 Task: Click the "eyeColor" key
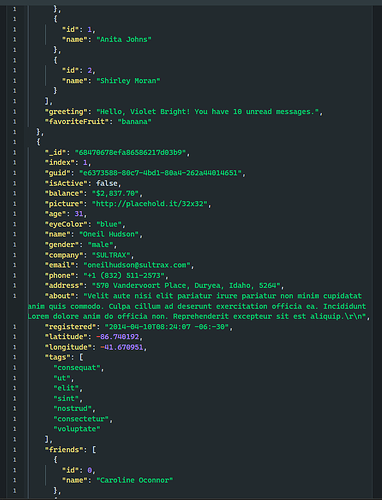point(66,224)
